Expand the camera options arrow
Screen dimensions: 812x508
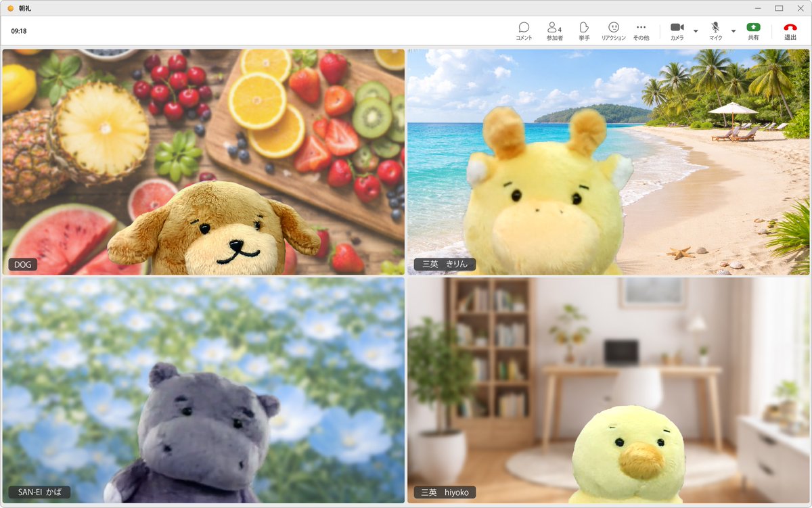pyautogui.click(x=696, y=31)
